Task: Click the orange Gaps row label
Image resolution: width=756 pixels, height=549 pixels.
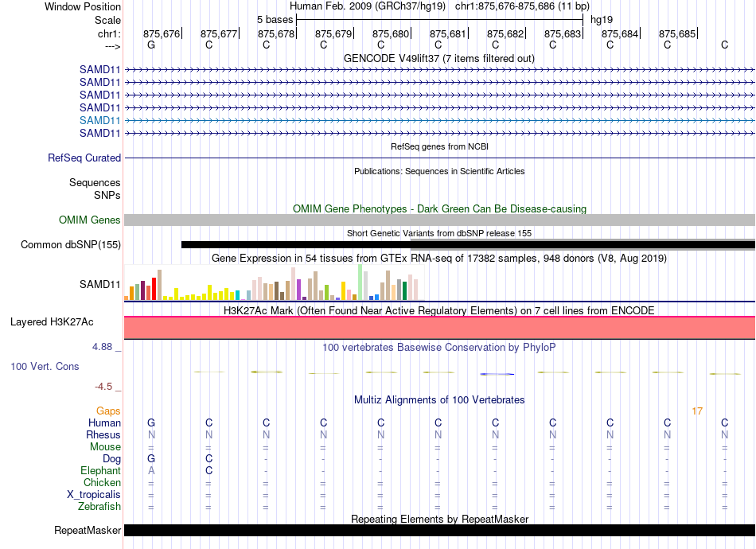Action: point(108,411)
